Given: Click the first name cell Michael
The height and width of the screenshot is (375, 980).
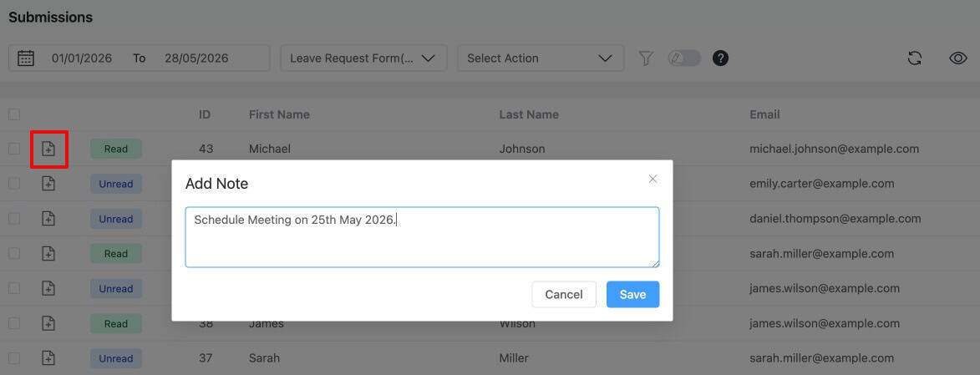Looking at the screenshot, I should [x=269, y=149].
